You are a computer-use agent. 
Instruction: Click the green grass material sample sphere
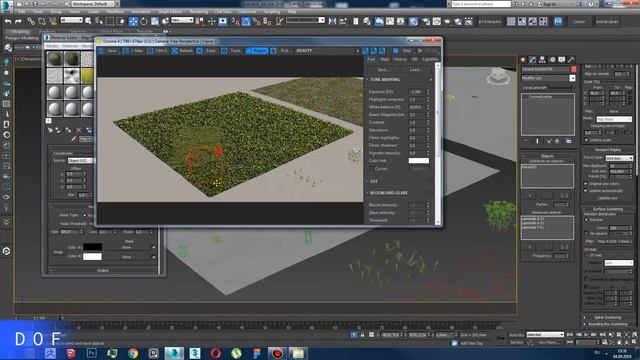point(55,60)
